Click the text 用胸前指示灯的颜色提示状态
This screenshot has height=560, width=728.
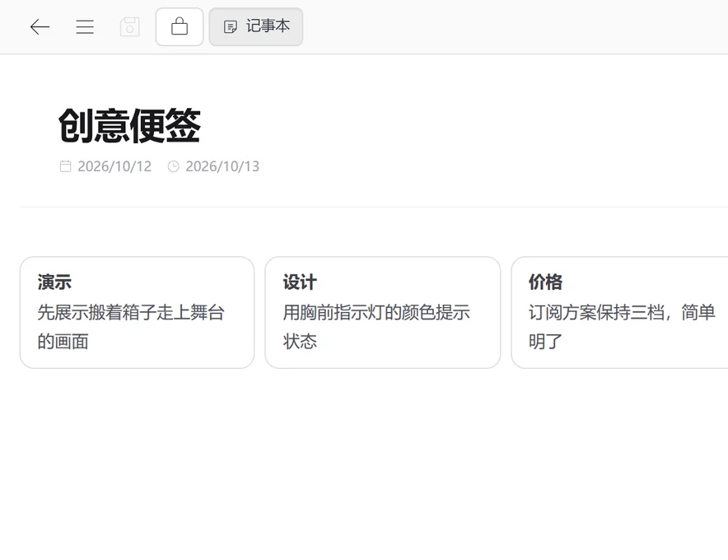point(376,327)
